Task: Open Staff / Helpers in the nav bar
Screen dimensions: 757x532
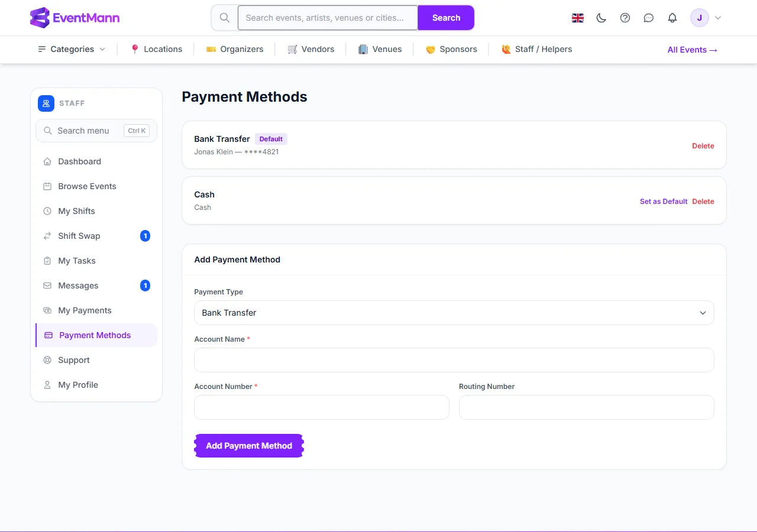Action: (x=536, y=49)
